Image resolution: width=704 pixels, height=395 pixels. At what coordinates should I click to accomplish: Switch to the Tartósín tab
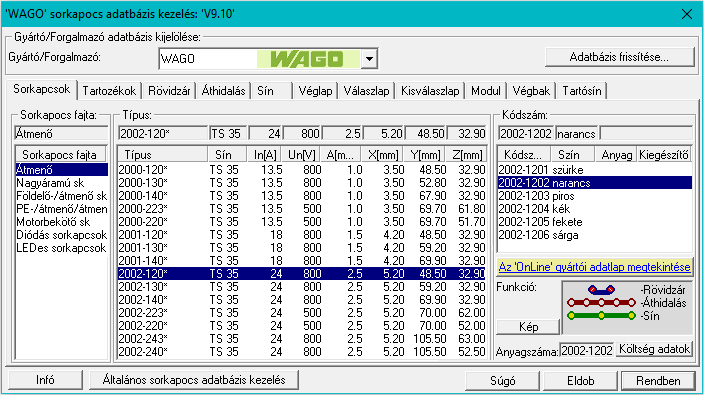click(582, 91)
